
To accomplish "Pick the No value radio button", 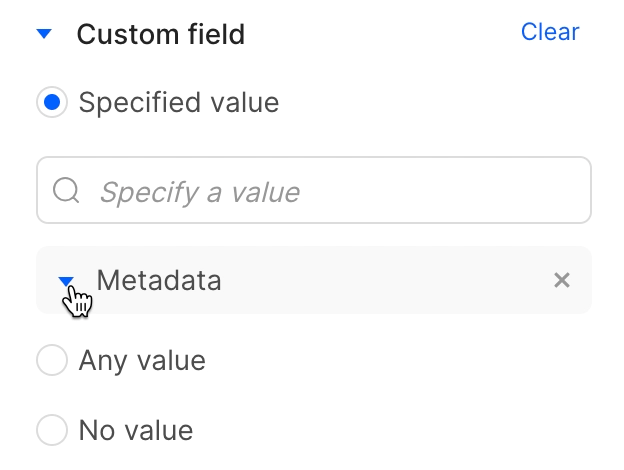I will (52, 430).
